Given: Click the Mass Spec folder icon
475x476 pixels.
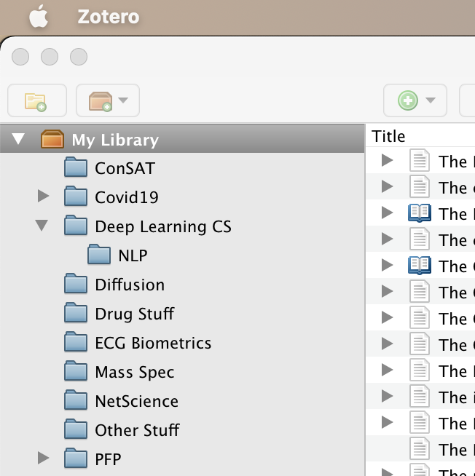Looking at the screenshot, I should click(76, 372).
